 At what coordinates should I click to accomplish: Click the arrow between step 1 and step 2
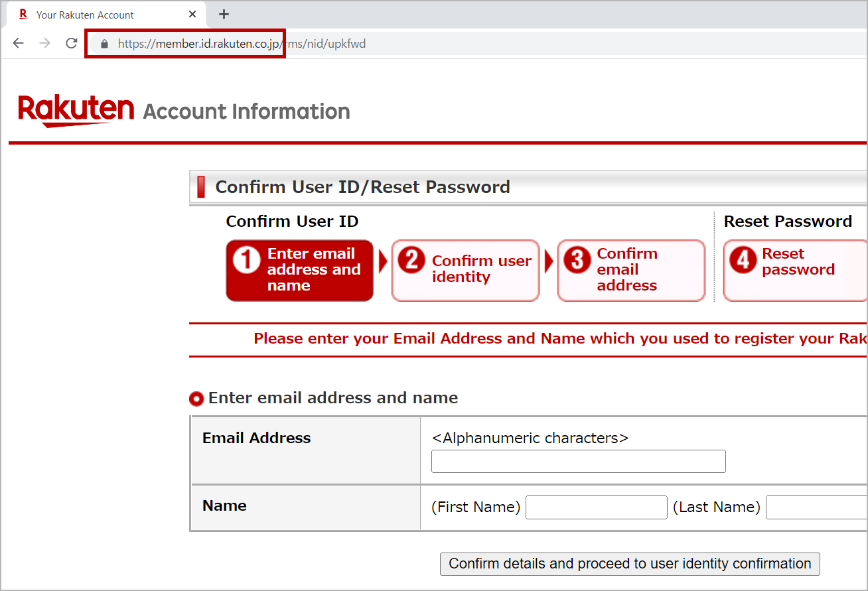tap(384, 261)
